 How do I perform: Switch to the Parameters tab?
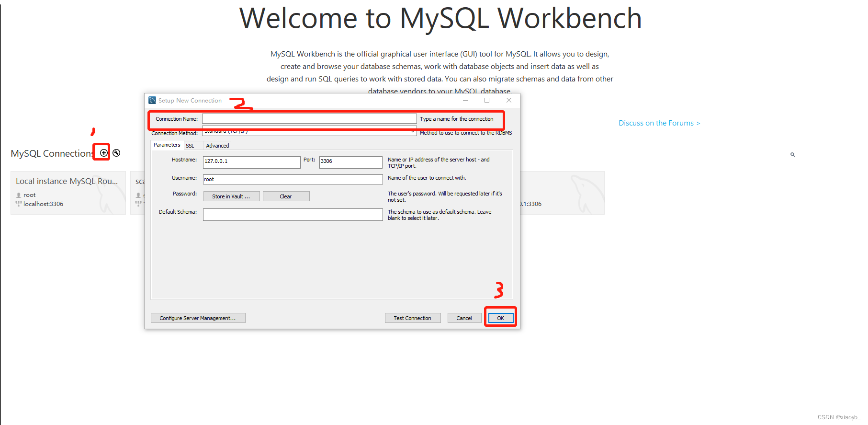click(x=167, y=145)
